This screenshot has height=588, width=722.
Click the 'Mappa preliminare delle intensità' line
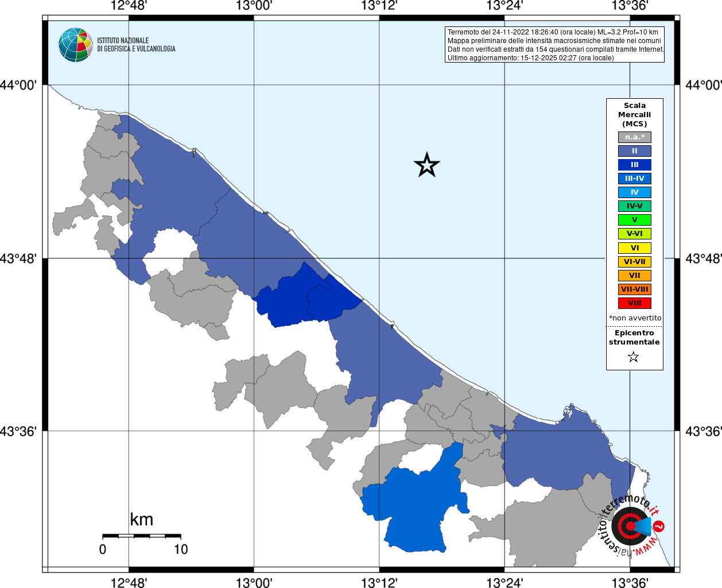coord(554,41)
